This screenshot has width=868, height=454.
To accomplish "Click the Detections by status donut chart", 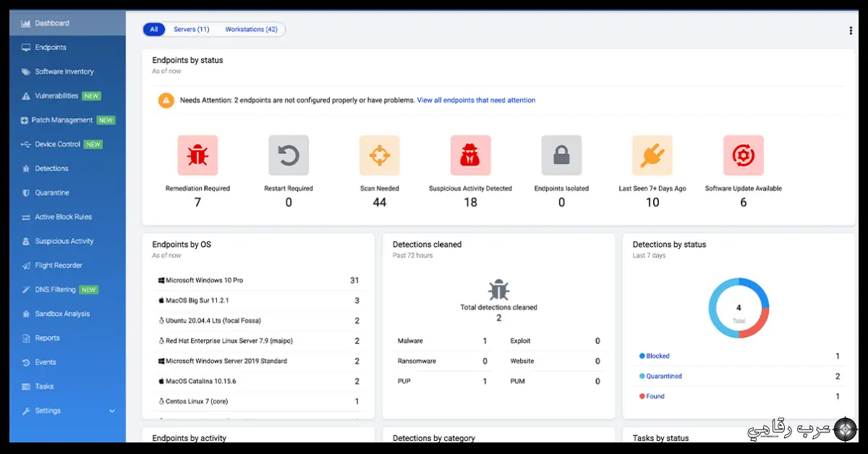I will [x=739, y=309].
